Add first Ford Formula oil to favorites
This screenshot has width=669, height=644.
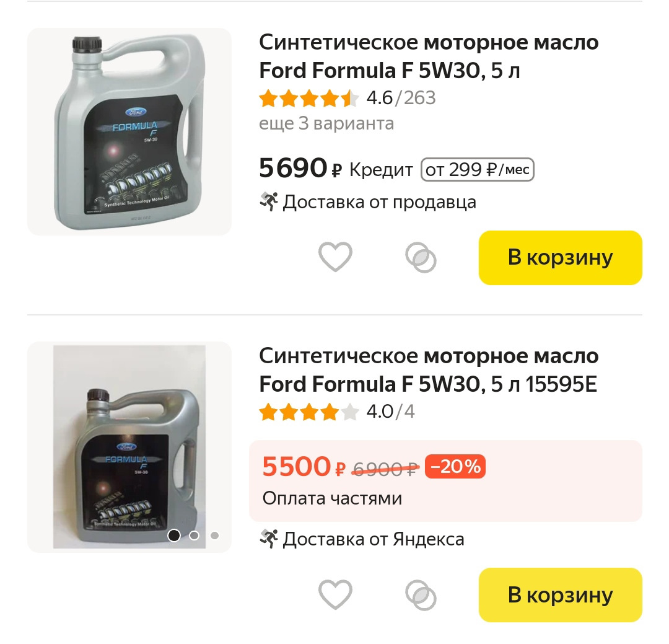point(335,257)
